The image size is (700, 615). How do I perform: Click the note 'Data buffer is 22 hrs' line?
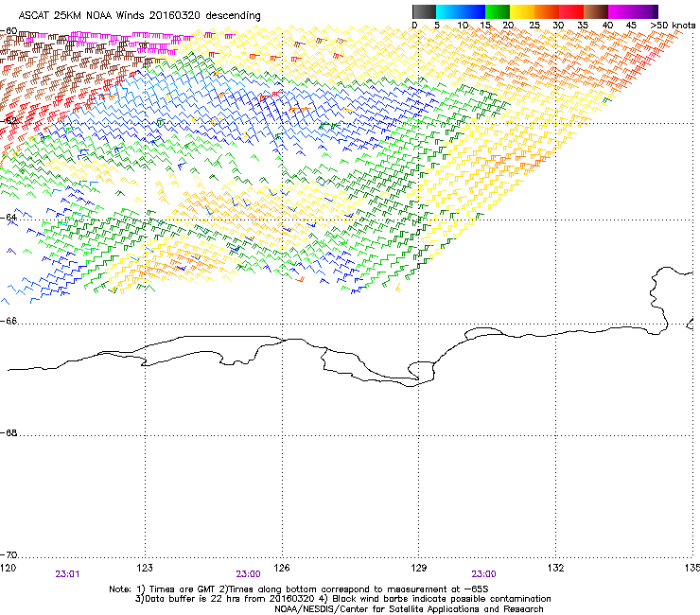click(342, 599)
